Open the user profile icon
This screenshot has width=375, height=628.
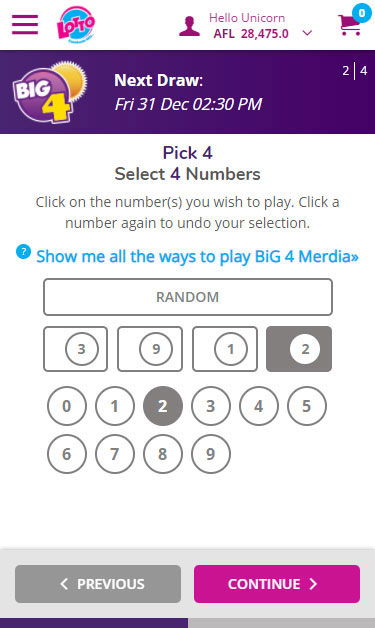click(189, 26)
